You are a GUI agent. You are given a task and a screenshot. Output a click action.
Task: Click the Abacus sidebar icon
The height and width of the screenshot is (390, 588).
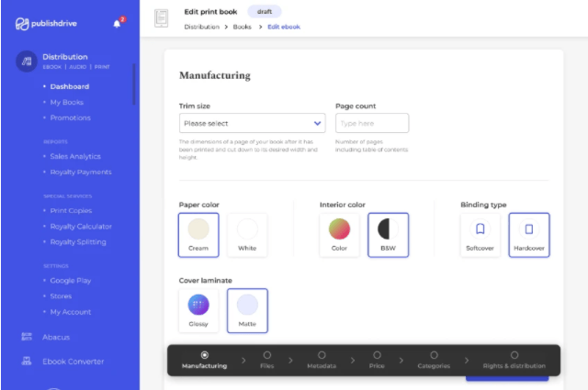[27, 337]
